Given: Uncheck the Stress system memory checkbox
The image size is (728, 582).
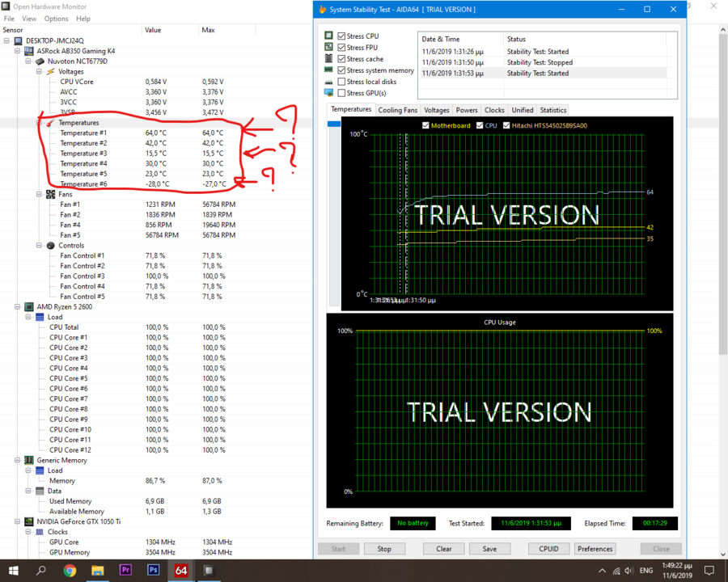Looking at the screenshot, I should coord(341,70).
